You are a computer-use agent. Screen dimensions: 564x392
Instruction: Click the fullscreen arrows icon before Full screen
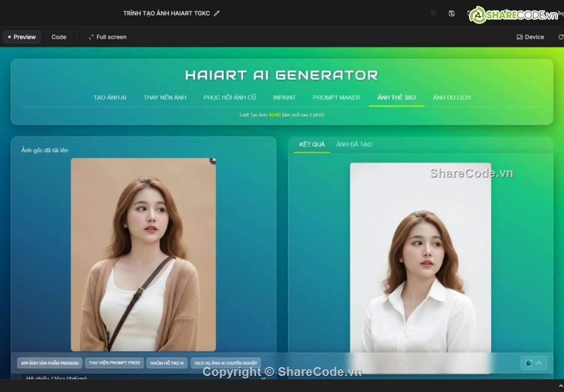91,37
